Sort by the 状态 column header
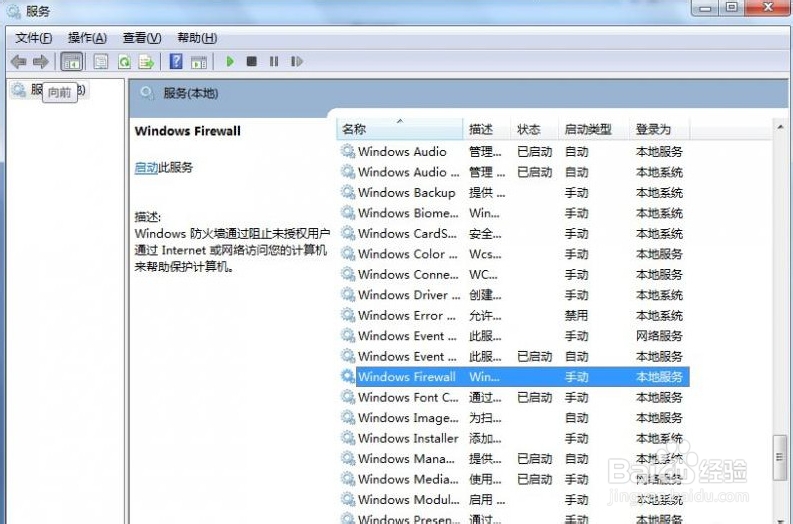The image size is (793, 524). click(535, 129)
